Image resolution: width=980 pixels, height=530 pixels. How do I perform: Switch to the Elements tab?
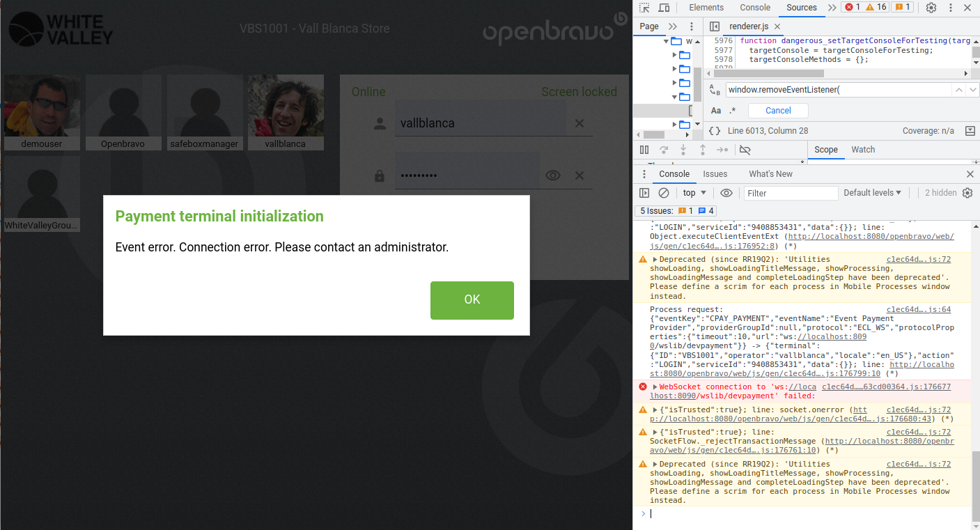tap(706, 8)
